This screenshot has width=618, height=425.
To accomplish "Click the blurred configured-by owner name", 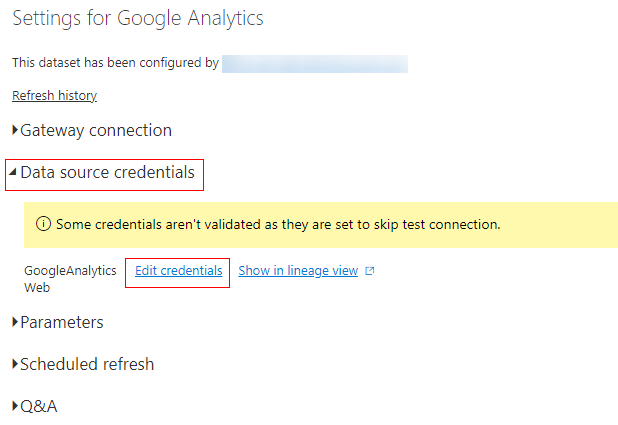I will coord(315,64).
